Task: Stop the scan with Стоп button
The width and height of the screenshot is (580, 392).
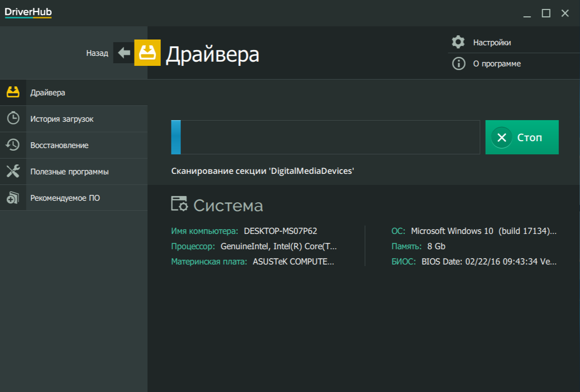Action: point(522,137)
